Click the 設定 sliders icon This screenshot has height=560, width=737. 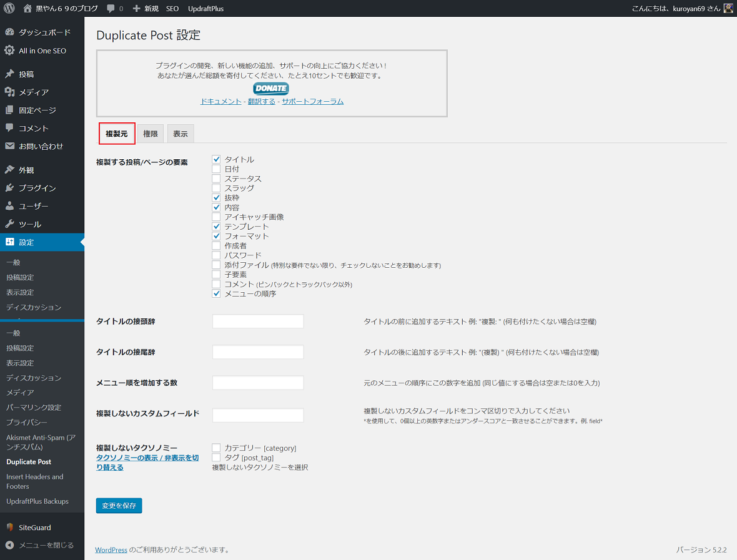click(x=9, y=242)
